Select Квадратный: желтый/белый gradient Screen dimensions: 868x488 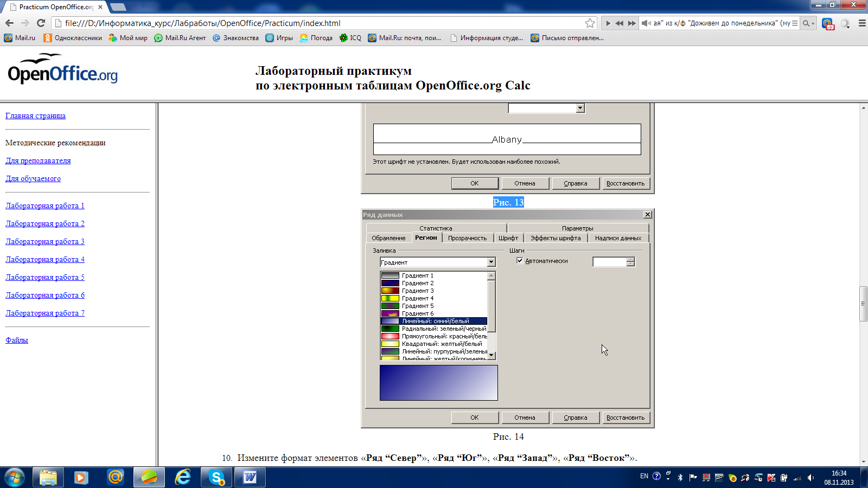[434, 344]
